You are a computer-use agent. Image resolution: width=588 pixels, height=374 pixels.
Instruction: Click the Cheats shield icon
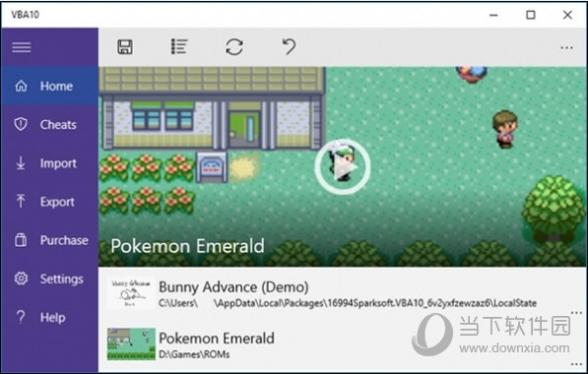pos(21,124)
